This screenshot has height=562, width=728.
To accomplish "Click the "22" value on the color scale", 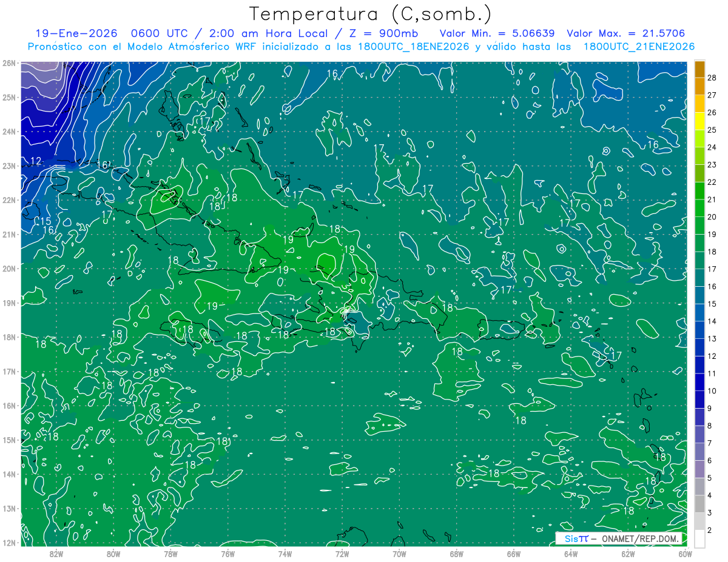I will [712, 182].
